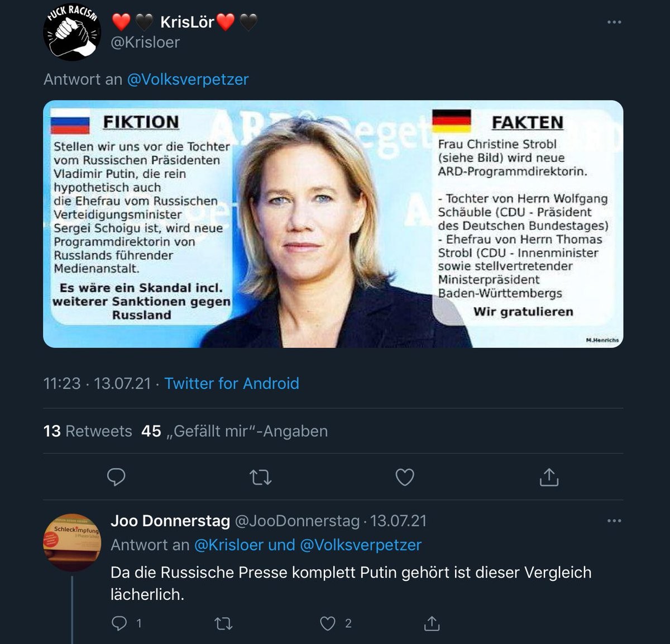Open the @Volksverpetzer mention link
The image size is (670, 644).
pyautogui.click(x=188, y=79)
